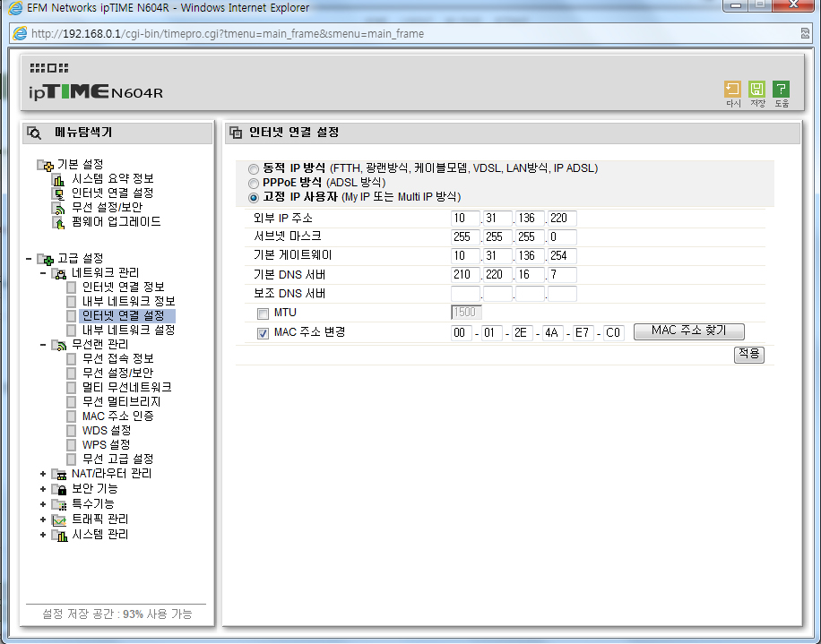Viewport: 821px width, 644px height.
Task: Expand the NAT/라우터 관리 tree node
Action: click(43, 474)
